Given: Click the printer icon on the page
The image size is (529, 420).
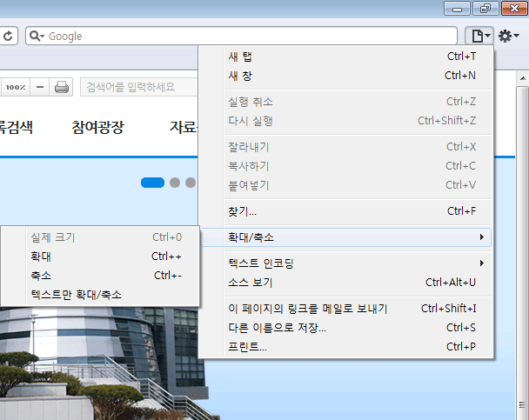Looking at the screenshot, I should (62, 87).
